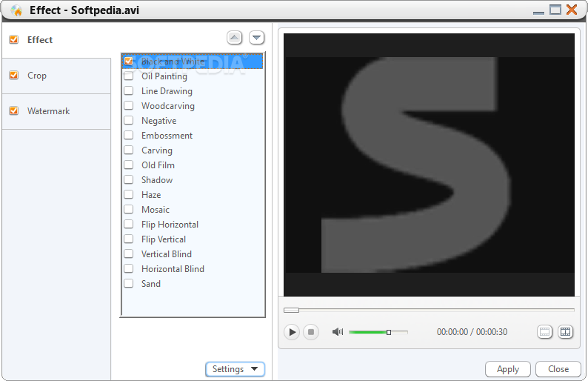Maximize the Effect window
588x381 pixels.
tap(555, 10)
